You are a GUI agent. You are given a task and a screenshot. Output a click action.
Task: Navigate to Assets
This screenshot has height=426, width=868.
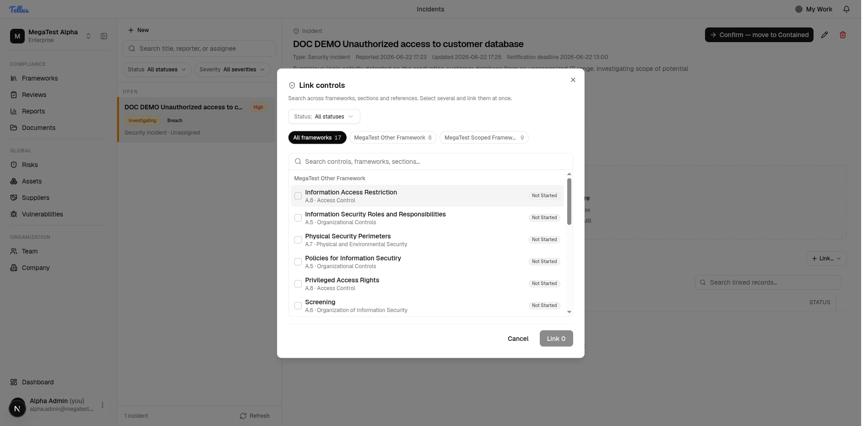click(32, 181)
